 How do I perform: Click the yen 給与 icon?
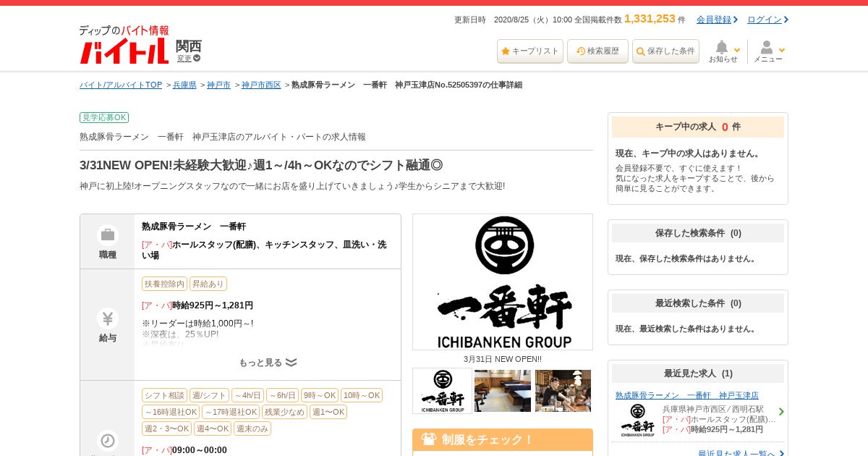[108, 318]
